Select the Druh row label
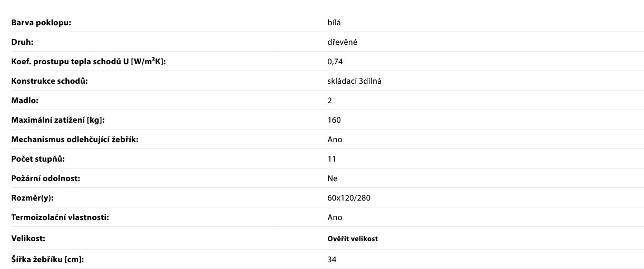The image size is (644, 269). (23, 42)
